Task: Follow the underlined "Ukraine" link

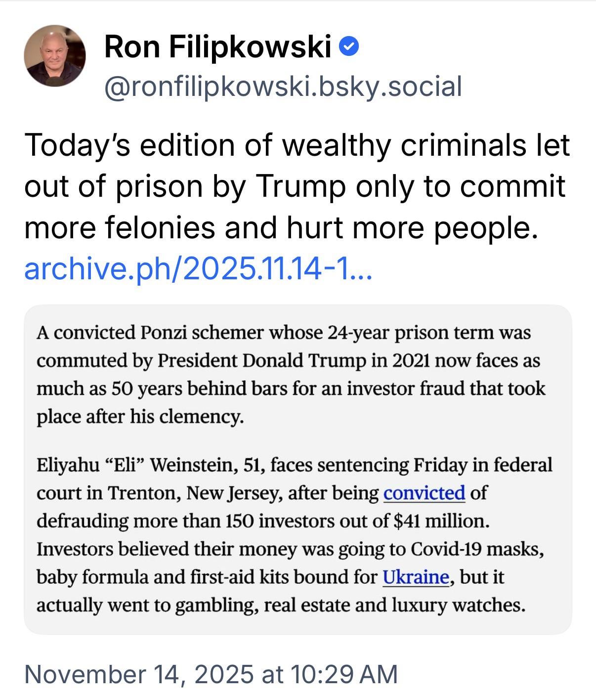Action: tap(416, 577)
